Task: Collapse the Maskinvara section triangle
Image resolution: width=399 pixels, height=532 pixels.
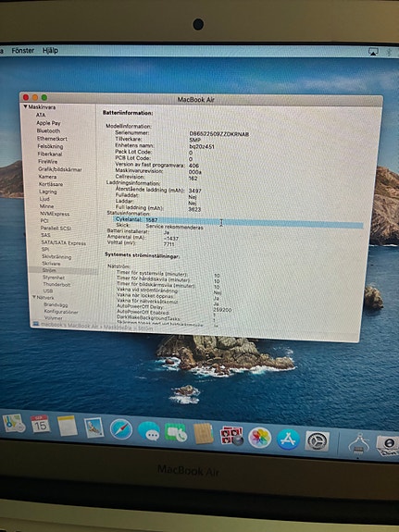Action: click(x=25, y=106)
